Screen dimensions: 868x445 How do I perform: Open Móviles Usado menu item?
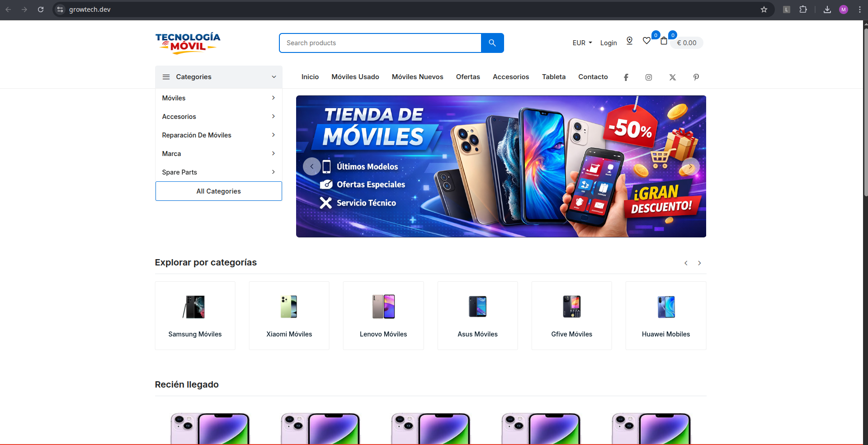(355, 77)
